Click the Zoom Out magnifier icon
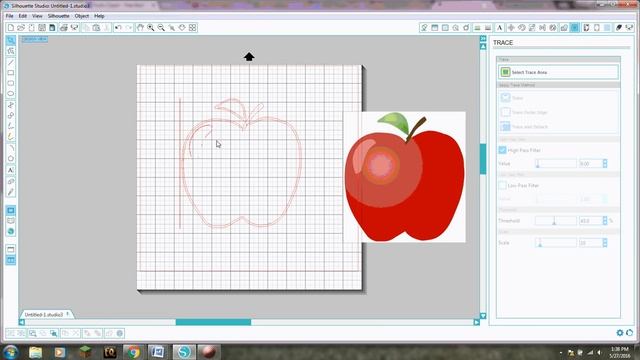The width and height of the screenshot is (640, 360). click(x=161, y=27)
